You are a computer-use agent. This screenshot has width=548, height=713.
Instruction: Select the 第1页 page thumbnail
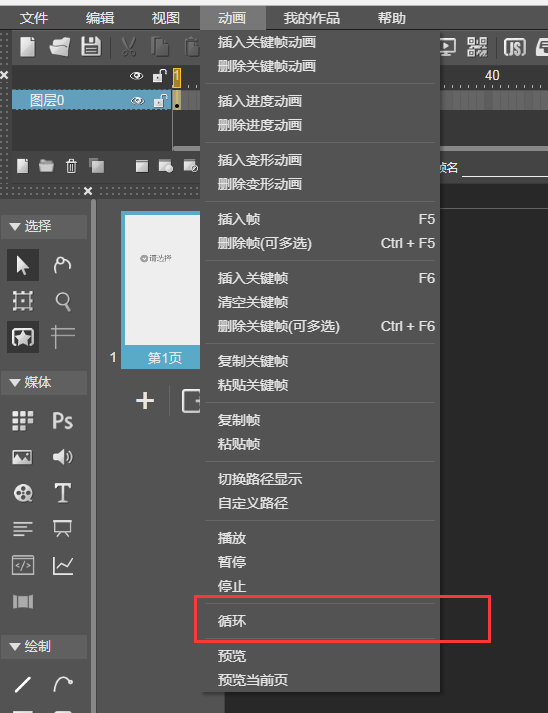click(x=161, y=290)
